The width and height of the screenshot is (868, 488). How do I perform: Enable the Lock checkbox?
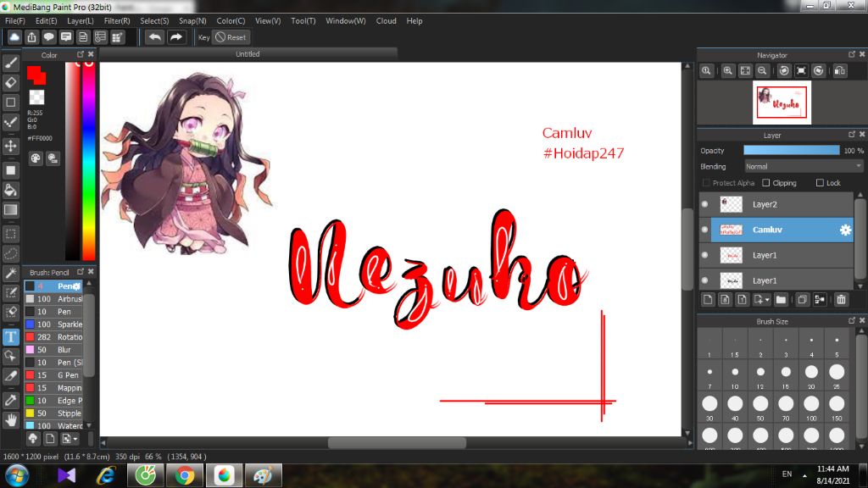[820, 183]
